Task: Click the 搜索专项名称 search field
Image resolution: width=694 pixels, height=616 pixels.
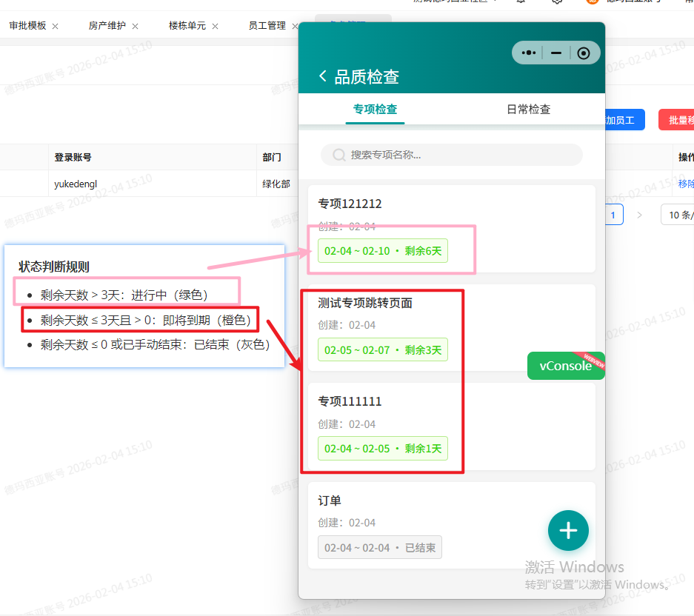Action: (452, 155)
